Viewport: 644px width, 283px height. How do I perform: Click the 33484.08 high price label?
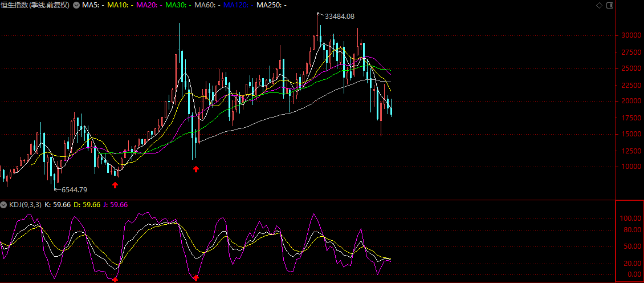click(343, 17)
